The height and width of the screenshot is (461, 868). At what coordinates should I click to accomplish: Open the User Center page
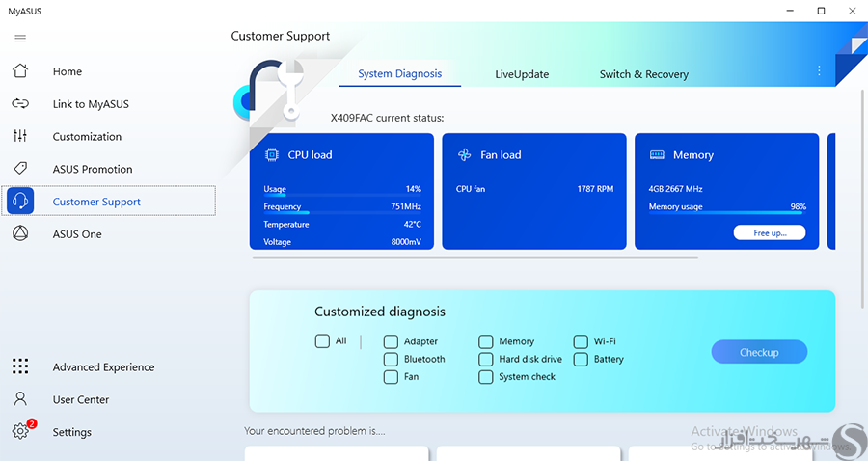pos(81,399)
